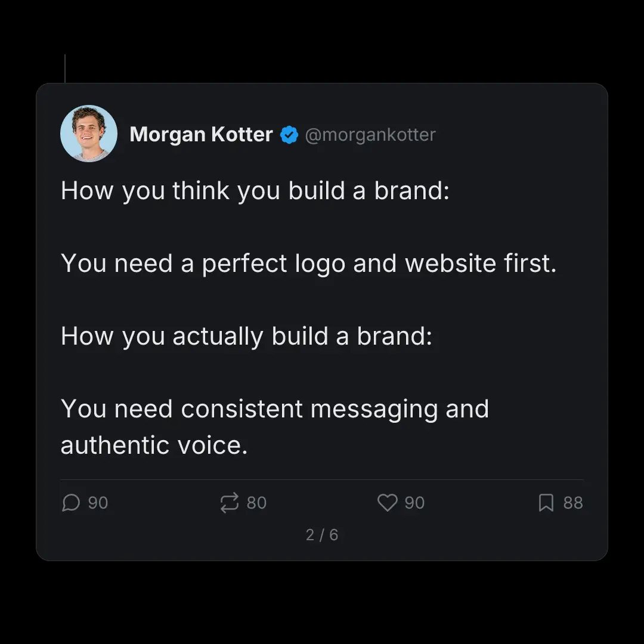The width and height of the screenshot is (644, 644).
Task: Click the line "How you think you build a brand:"
Action: click(255, 191)
